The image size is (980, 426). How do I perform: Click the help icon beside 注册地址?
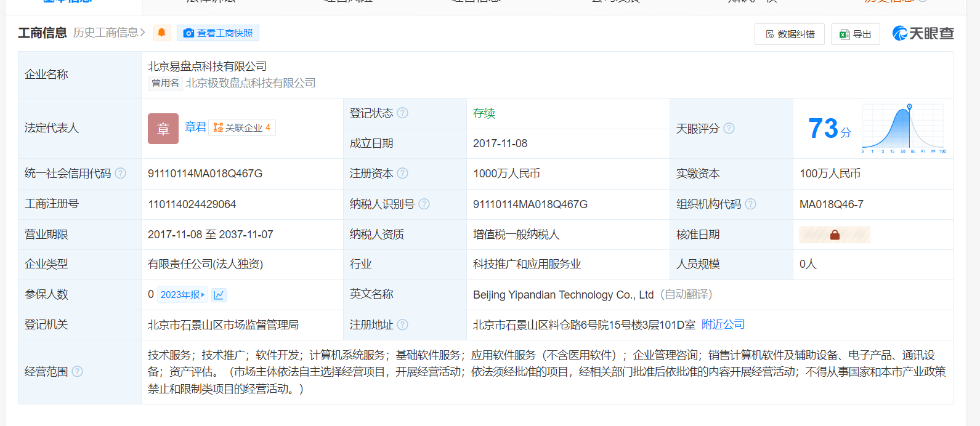(x=403, y=324)
